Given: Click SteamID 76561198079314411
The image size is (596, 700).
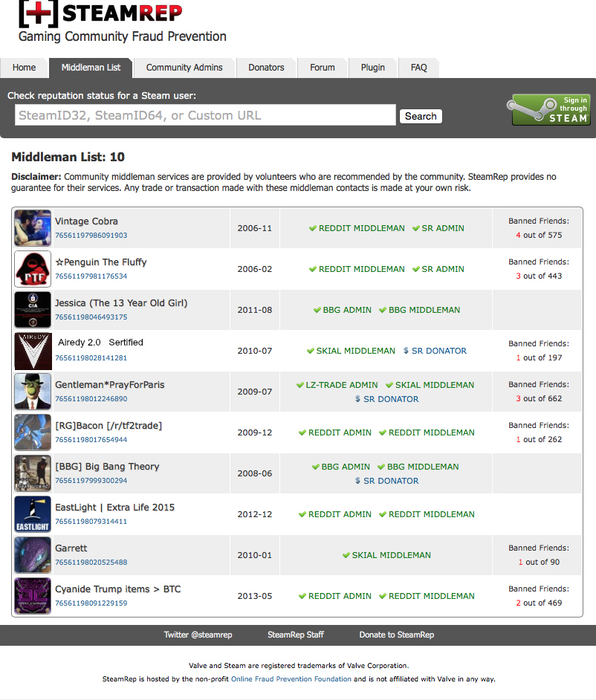Looking at the screenshot, I should tap(91, 522).
